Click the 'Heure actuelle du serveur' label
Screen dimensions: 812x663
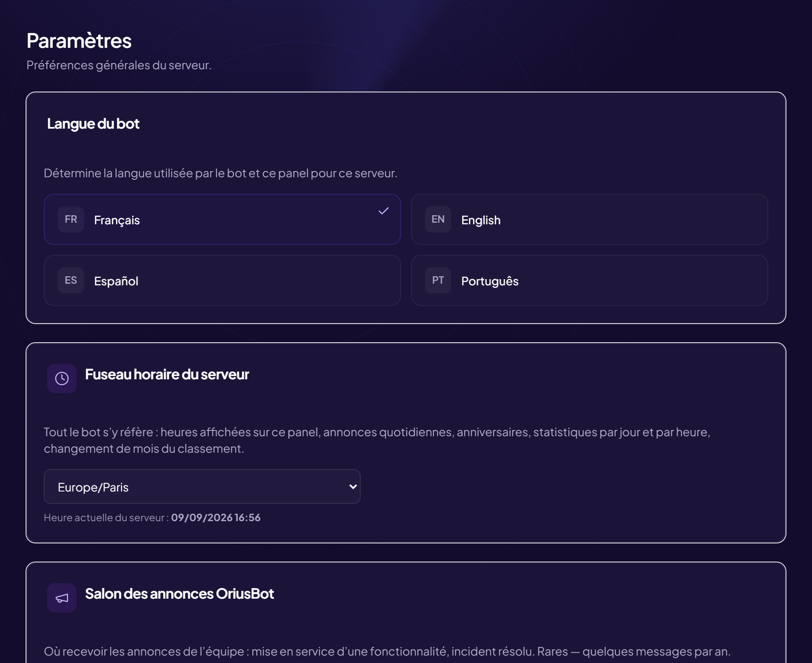click(x=106, y=517)
